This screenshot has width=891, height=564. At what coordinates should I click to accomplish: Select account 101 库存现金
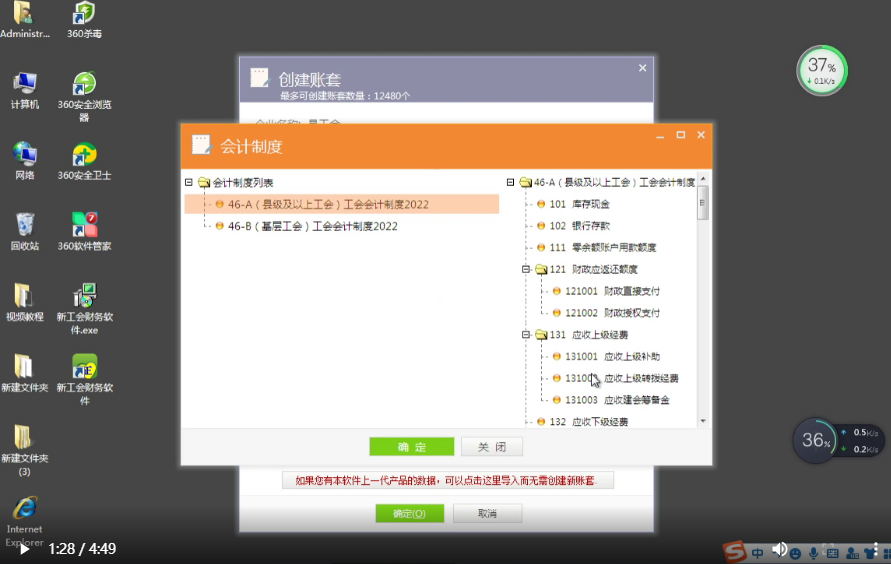click(x=579, y=204)
